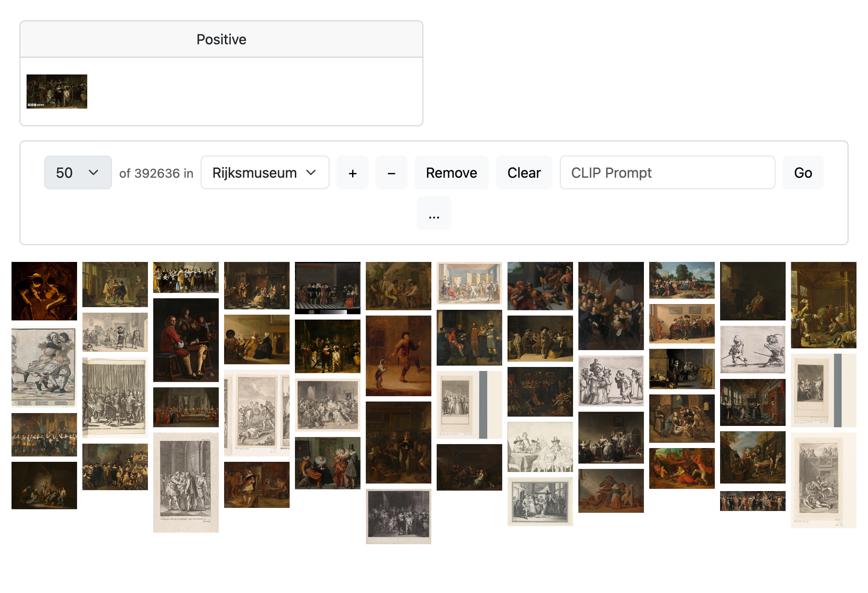This screenshot has height=593, width=868.
Task: Select the light blue interior room painting
Action: pyautogui.click(x=469, y=283)
